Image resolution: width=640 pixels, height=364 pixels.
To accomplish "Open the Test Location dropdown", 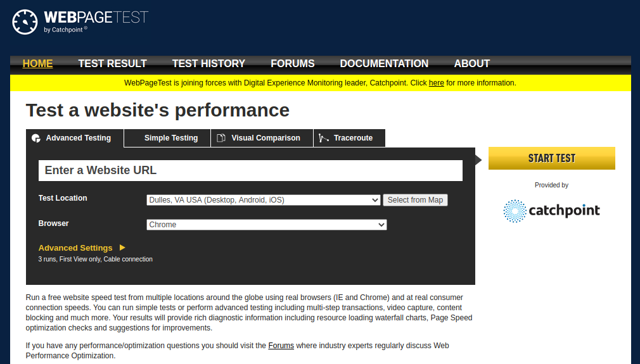I will pyautogui.click(x=263, y=200).
